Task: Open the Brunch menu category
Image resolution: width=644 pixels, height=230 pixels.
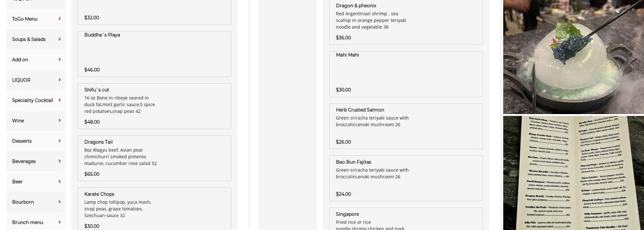Action: pyautogui.click(x=28, y=222)
